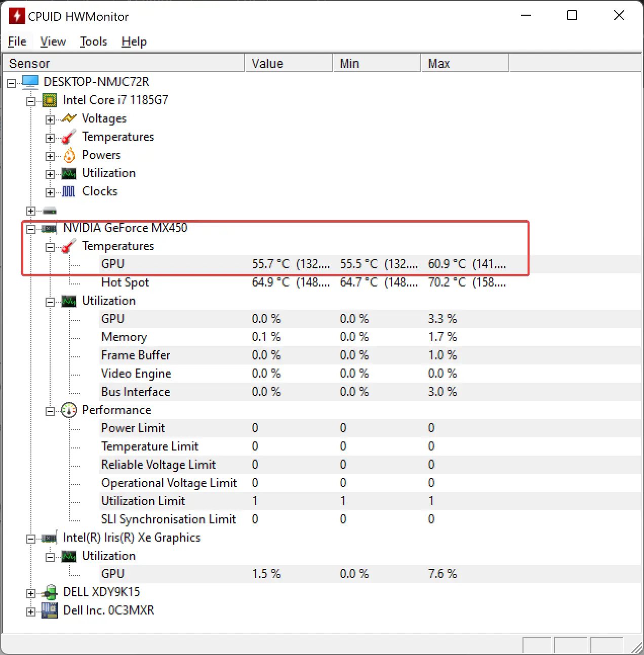Screen dimensions: 644x655
Task: Collapse the Intel Core i7 1185G7 node
Action: (x=31, y=102)
